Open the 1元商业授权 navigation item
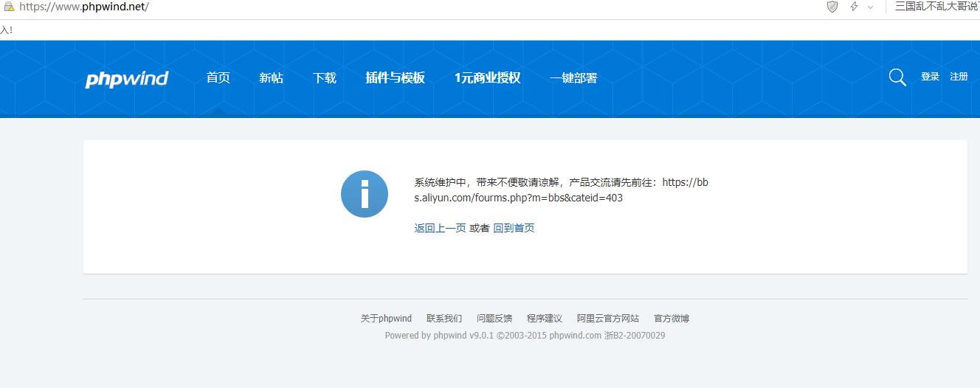This screenshot has height=388, width=980. coord(488,77)
